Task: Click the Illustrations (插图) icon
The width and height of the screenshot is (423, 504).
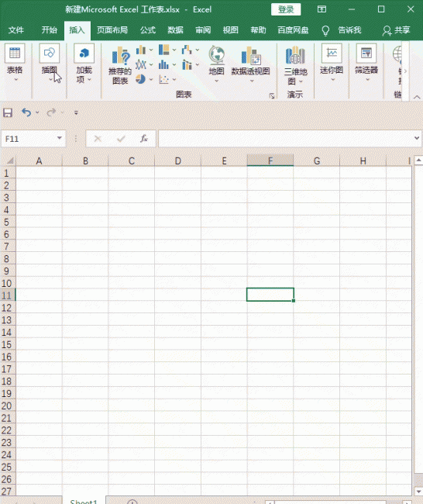Action: coord(49,54)
